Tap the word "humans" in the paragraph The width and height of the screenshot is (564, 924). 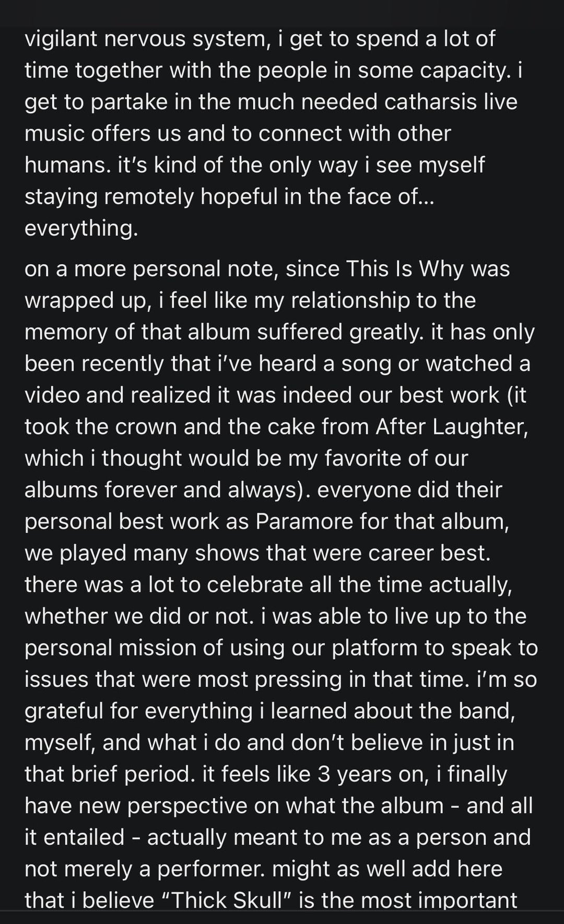click(x=66, y=165)
